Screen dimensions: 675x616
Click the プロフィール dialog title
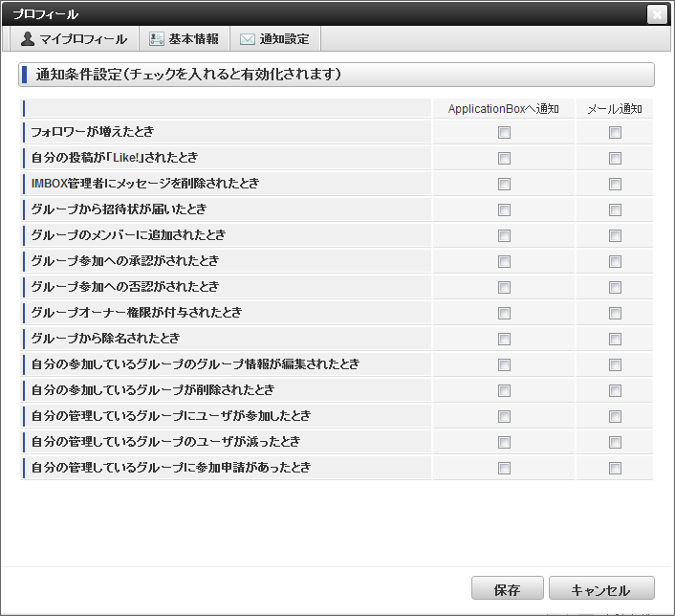point(46,14)
